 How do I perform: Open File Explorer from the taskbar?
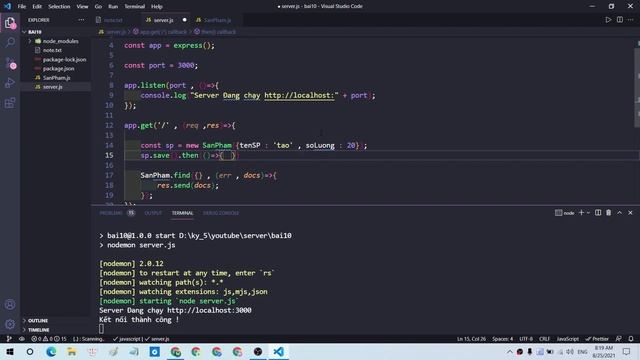pos(72,351)
